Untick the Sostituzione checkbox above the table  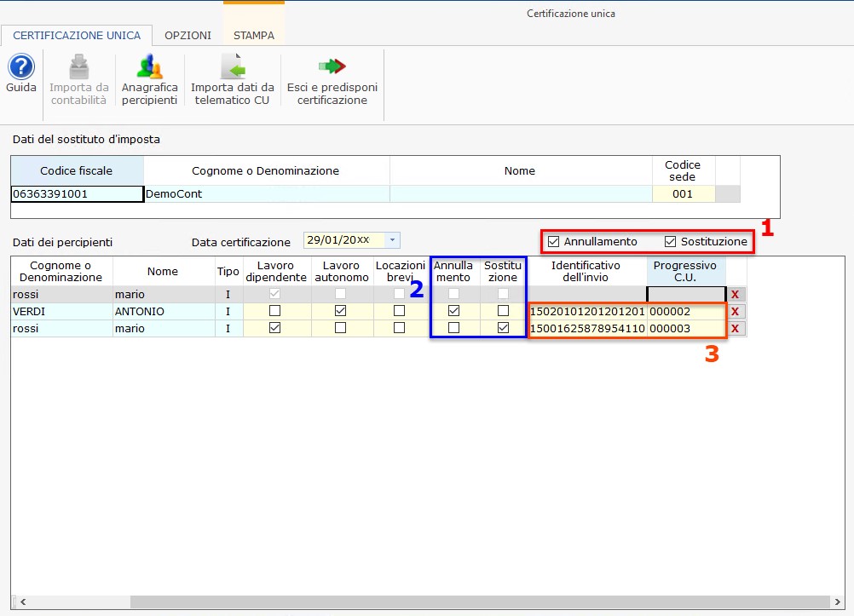(x=671, y=241)
